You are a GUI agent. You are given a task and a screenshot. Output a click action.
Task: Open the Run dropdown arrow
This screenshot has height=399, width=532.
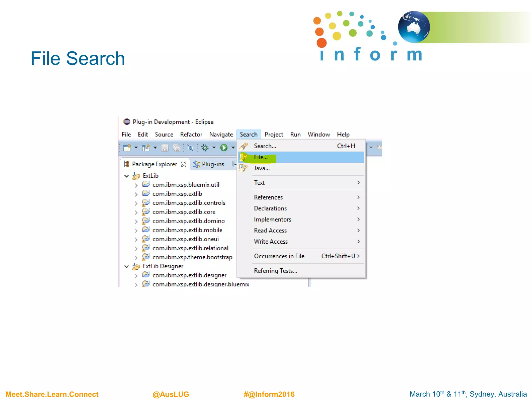click(233, 148)
